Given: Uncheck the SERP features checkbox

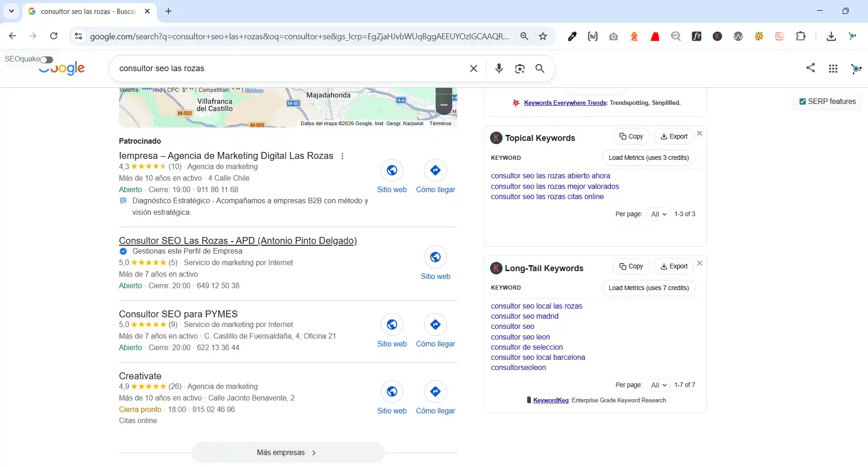Looking at the screenshot, I should coord(803,101).
